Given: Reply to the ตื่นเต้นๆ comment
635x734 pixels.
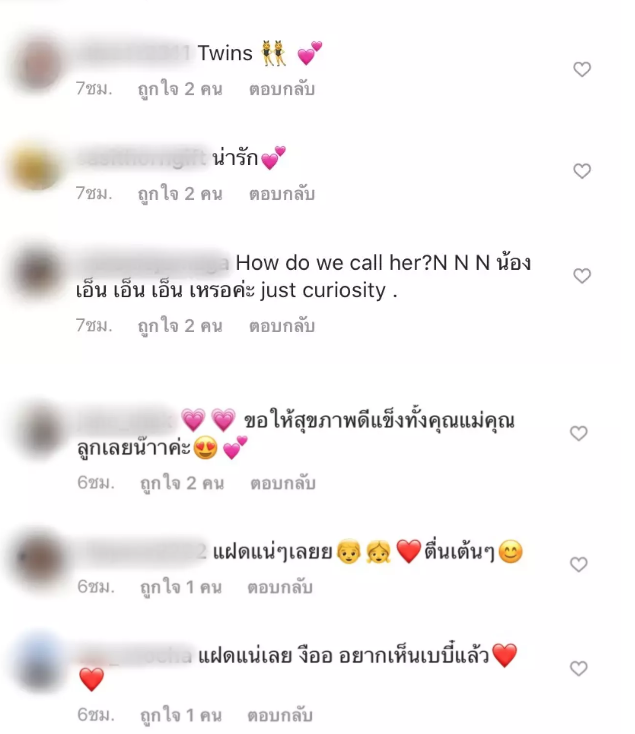Looking at the screenshot, I should [x=280, y=587].
